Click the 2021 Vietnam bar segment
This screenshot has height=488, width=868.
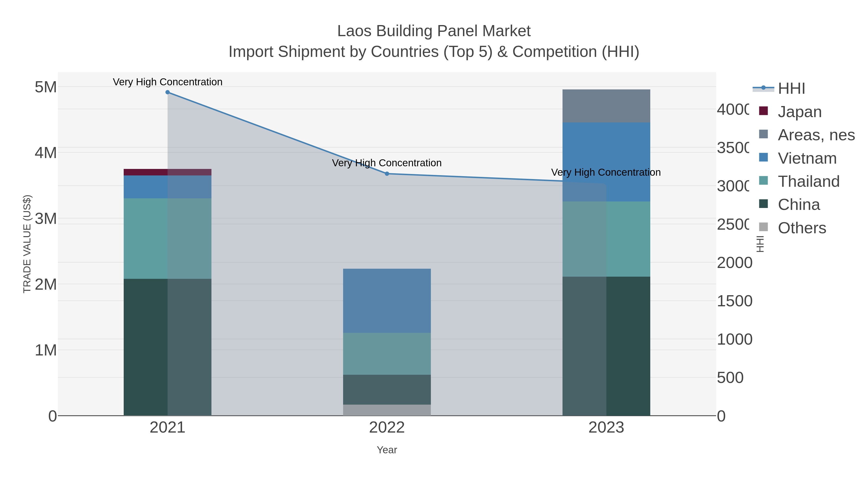[x=168, y=187]
